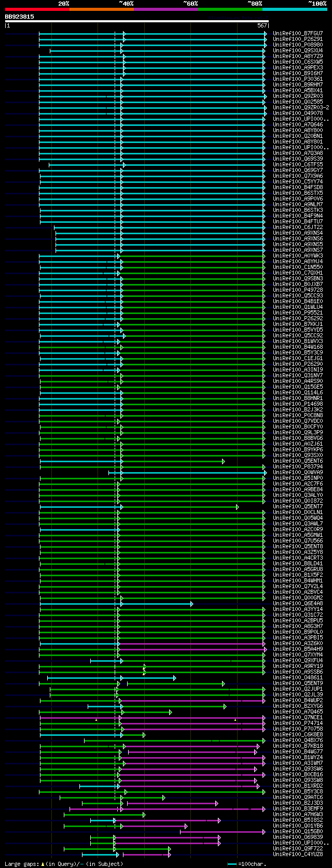Click label UniRef100_O49078

[298, 113]
